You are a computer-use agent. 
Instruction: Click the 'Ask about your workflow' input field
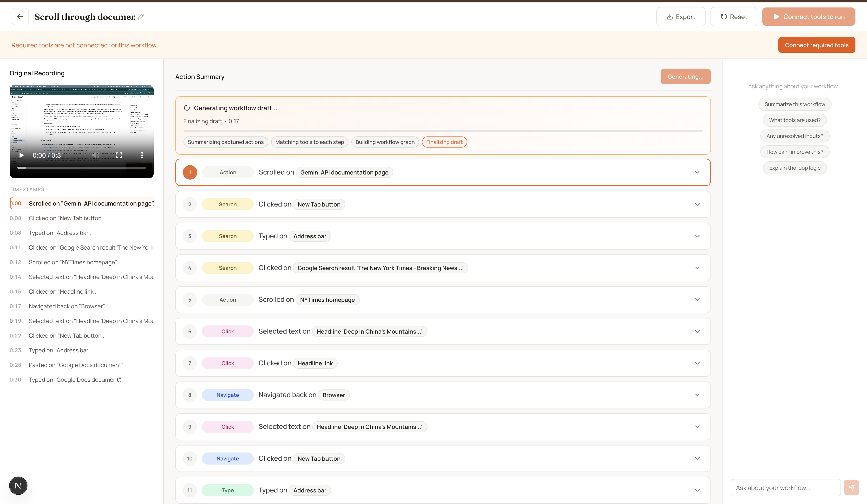tap(785, 487)
